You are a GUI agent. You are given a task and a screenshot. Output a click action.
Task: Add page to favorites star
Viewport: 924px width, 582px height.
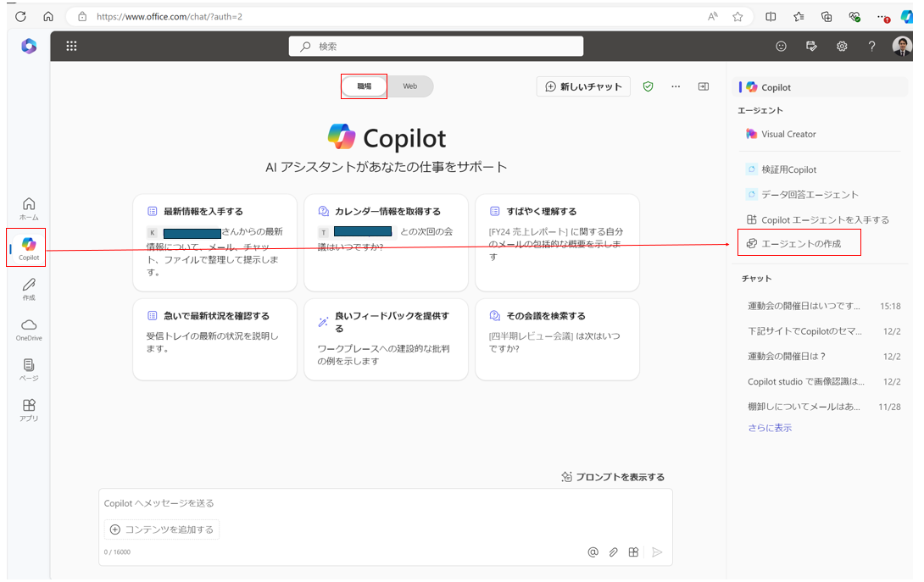click(738, 16)
